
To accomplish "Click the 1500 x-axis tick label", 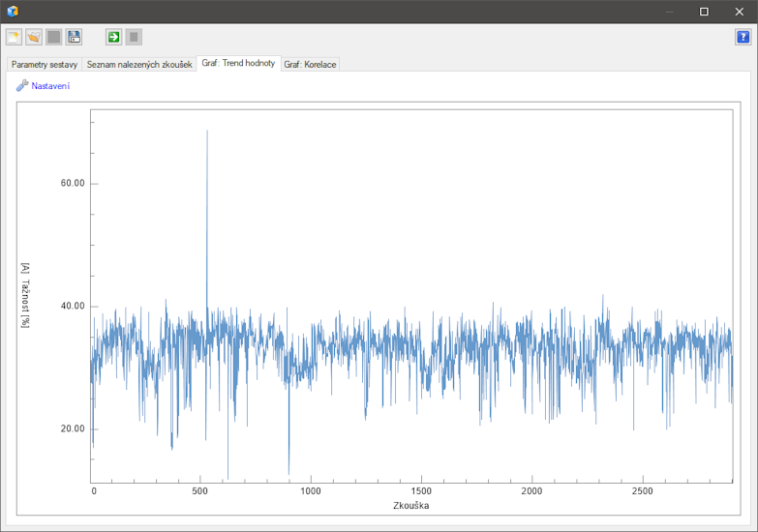I will (421, 491).
